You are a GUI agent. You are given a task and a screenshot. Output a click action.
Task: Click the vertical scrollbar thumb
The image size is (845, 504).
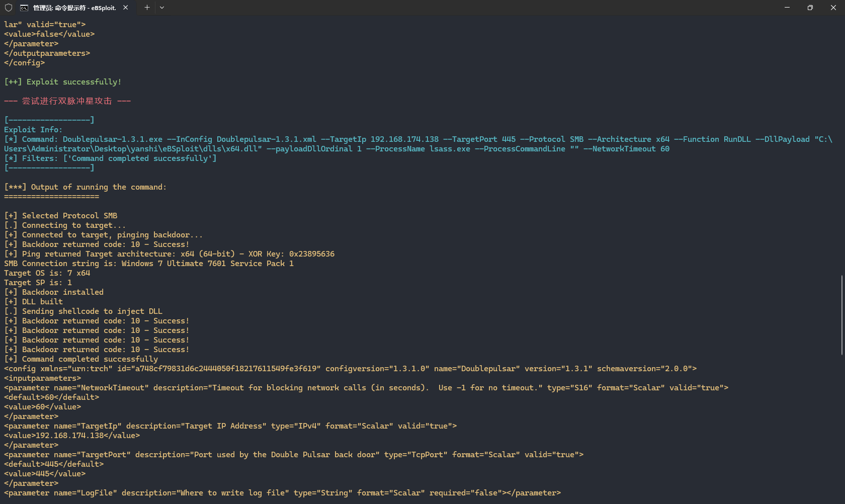point(842,315)
